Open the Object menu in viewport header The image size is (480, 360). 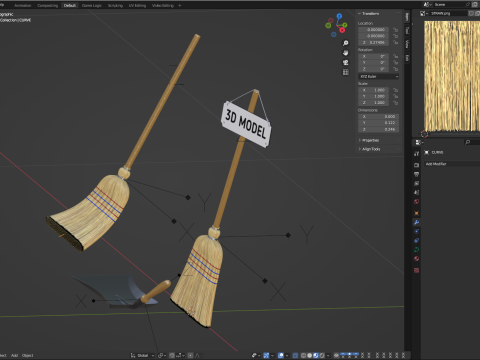click(x=28, y=355)
